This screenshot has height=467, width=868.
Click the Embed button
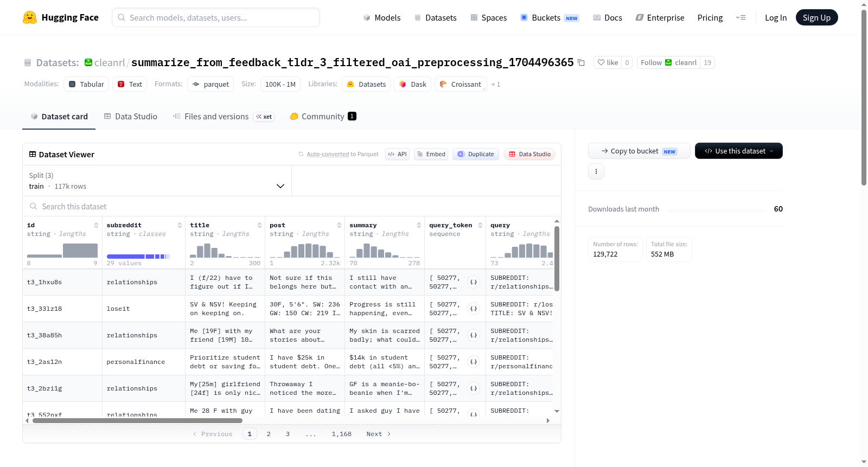431,154
